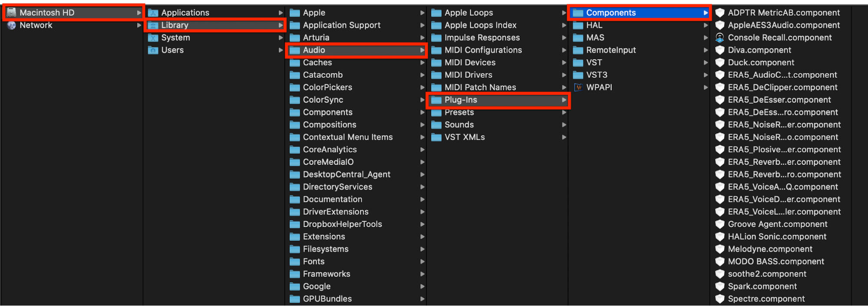Expand the VST3 folder arrow
The width and height of the screenshot is (868, 306).
coord(706,75)
